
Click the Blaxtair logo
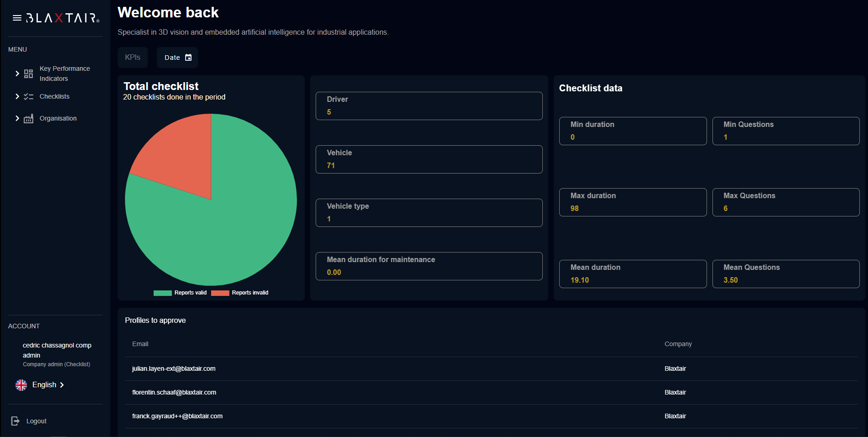click(x=62, y=18)
